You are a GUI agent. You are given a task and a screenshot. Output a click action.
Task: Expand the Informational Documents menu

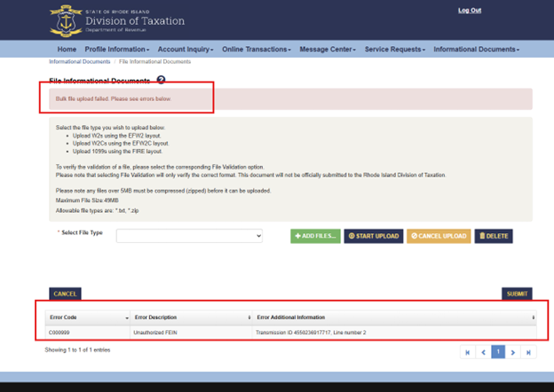click(x=477, y=50)
